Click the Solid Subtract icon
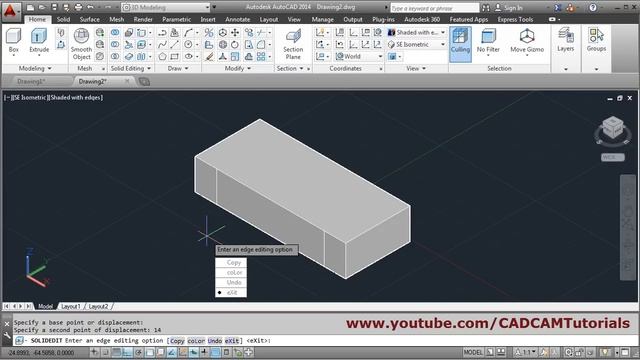Image resolution: width=640 pixels, height=360 pixels. [x=115, y=44]
